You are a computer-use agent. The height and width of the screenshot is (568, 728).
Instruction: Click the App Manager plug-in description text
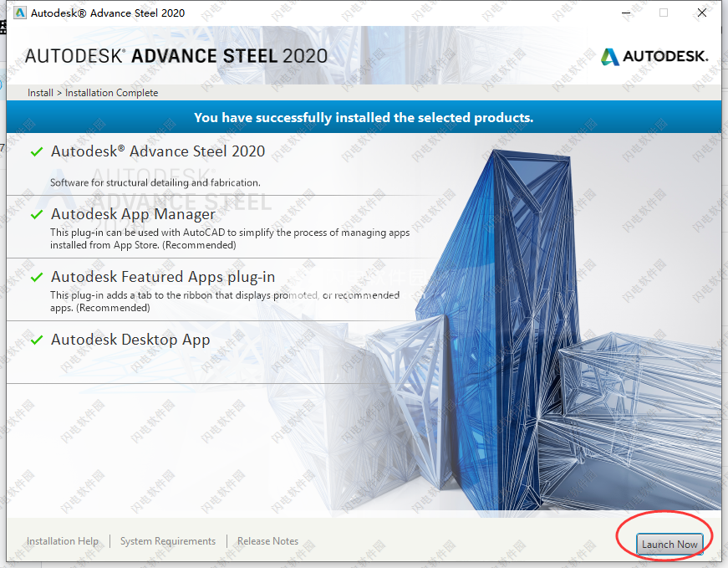(x=230, y=238)
